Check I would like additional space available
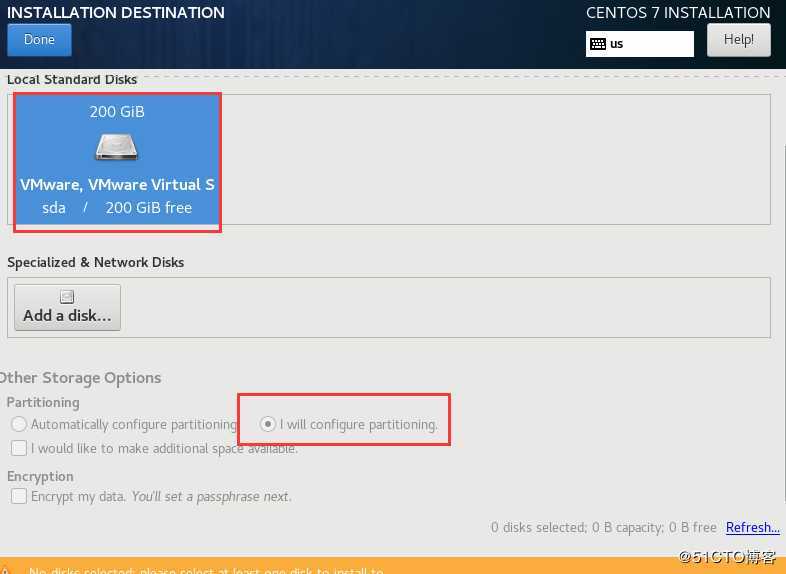 [19, 448]
